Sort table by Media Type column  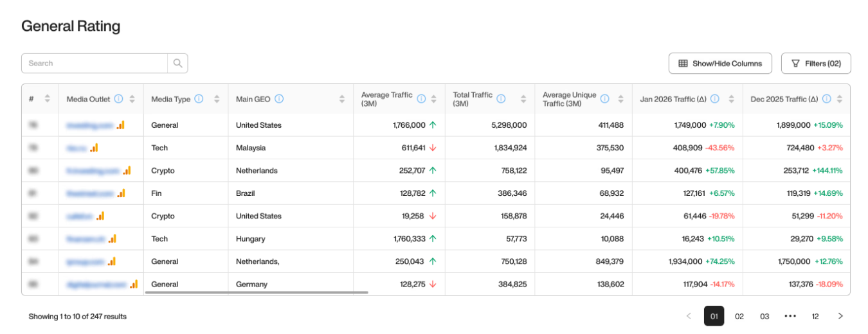(217, 99)
